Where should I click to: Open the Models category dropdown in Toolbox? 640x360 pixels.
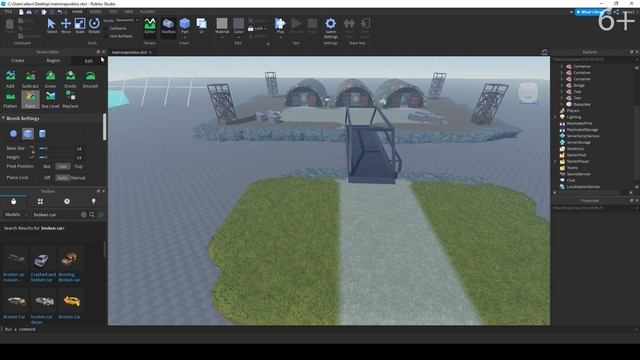pyautogui.click(x=16, y=215)
